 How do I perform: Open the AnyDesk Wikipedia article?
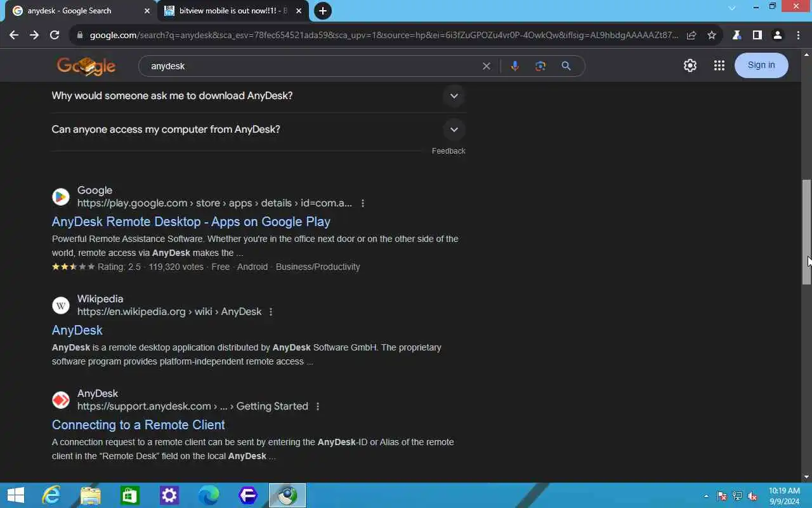pyautogui.click(x=77, y=330)
